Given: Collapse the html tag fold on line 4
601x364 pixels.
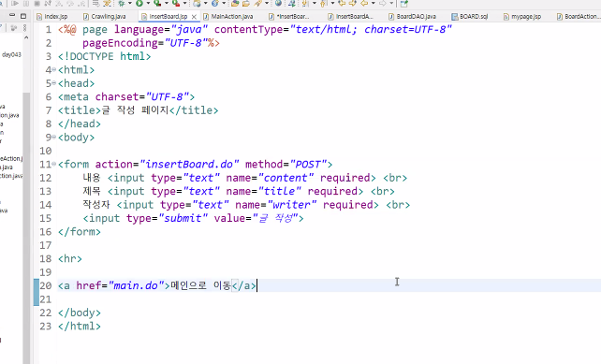Looking at the screenshot, I should pos(54,70).
